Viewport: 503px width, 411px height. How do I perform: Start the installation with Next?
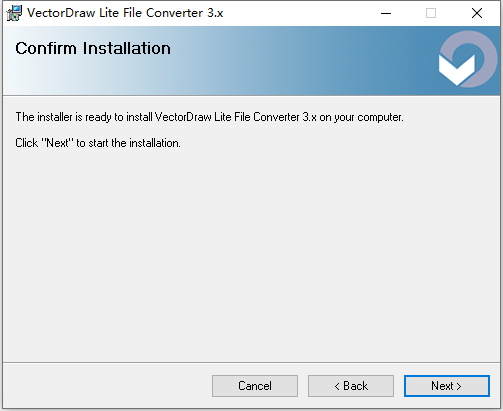point(447,386)
